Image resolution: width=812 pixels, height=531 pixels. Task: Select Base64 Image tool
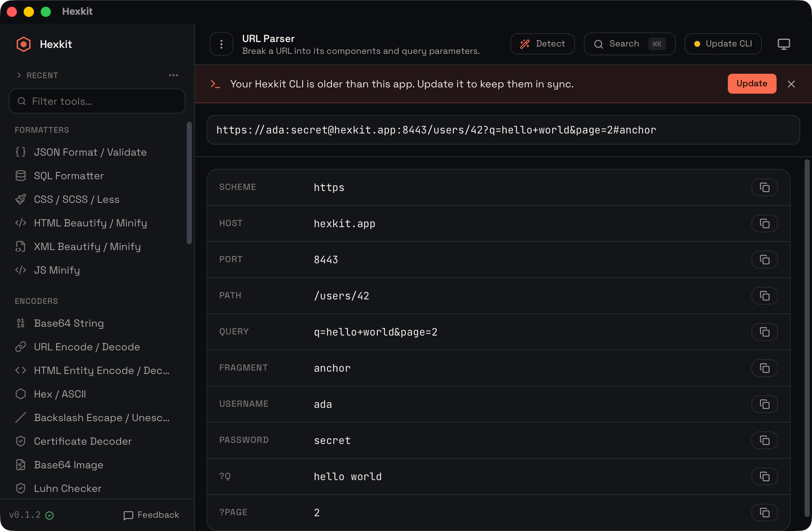point(97,465)
